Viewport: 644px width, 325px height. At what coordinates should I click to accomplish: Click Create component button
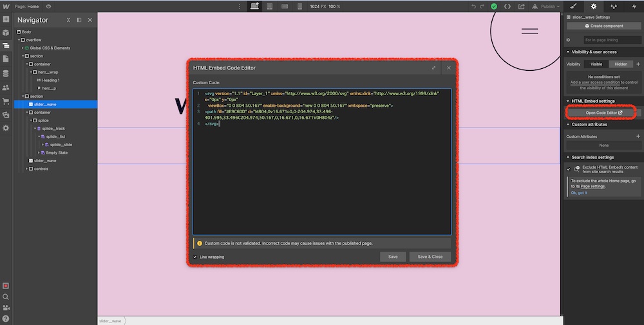pyautogui.click(x=604, y=26)
